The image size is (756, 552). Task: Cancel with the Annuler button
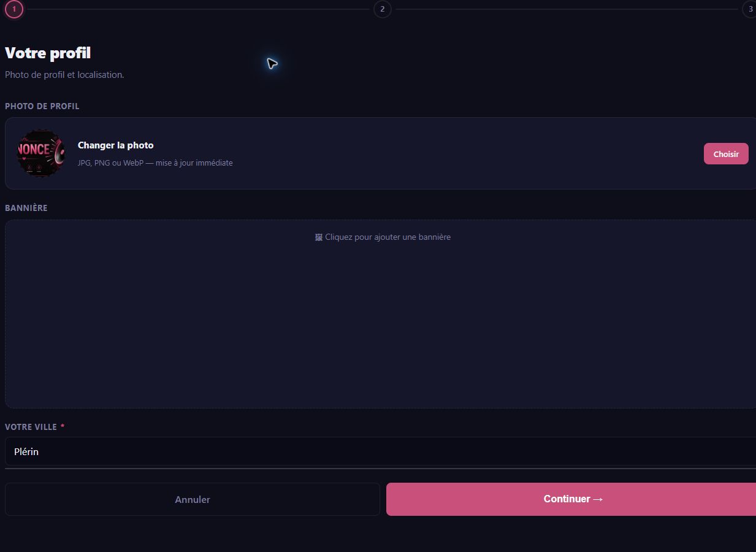point(193,499)
